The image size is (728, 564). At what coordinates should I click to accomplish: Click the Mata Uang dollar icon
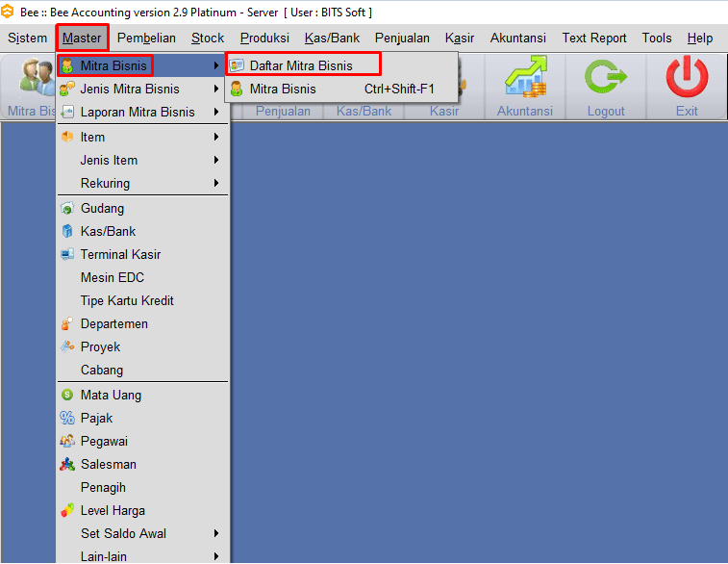[67, 396]
